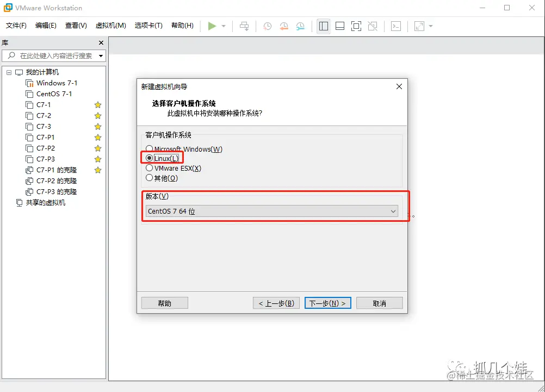Close the New VM Wizard dialog
The image size is (545, 392).
point(399,86)
